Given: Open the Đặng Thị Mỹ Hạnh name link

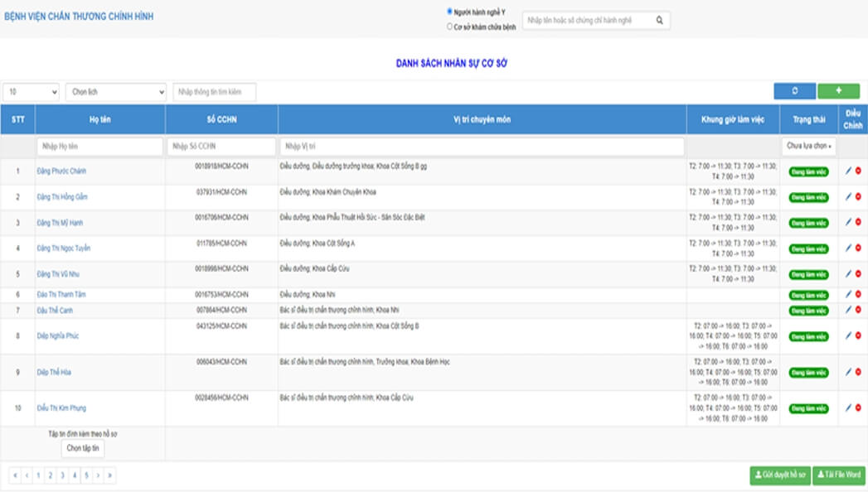Looking at the screenshot, I should click(x=60, y=223).
